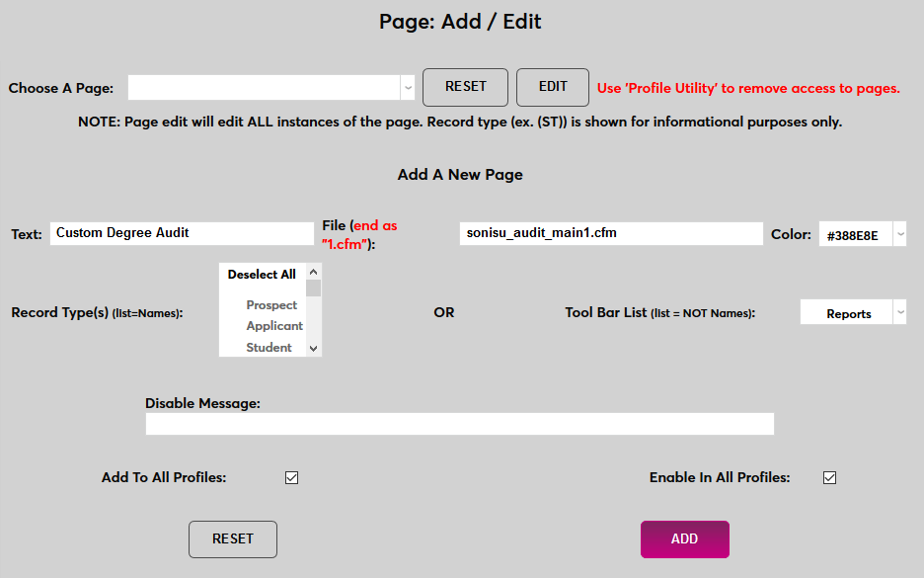Click the Text field containing Custom Degree Audit
Image resolution: width=924 pixels, height=578 pixels.
coord(182,233)
